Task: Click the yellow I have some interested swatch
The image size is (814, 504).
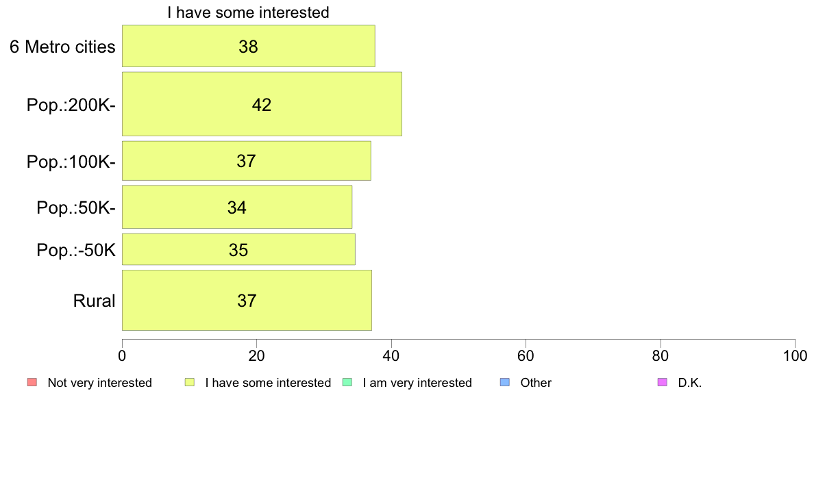Action: 190,383
